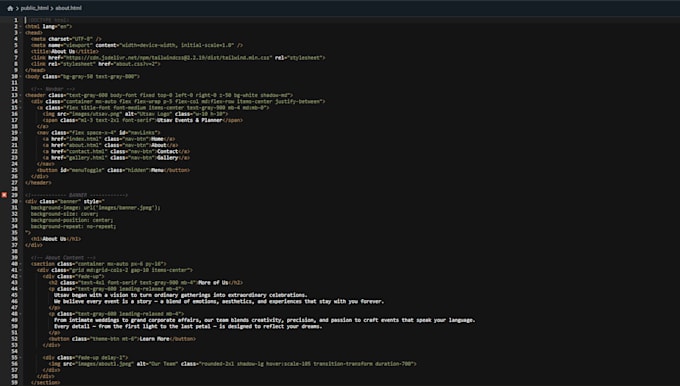Viewport: 680px width, 386px height.
Task: Click line number 28 in the gutter
Action: (15, 189)
